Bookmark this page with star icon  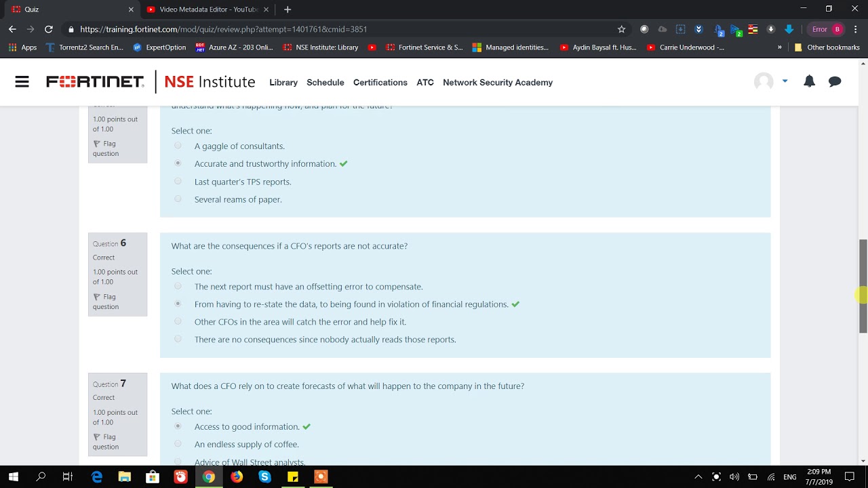tap(621, 29)
